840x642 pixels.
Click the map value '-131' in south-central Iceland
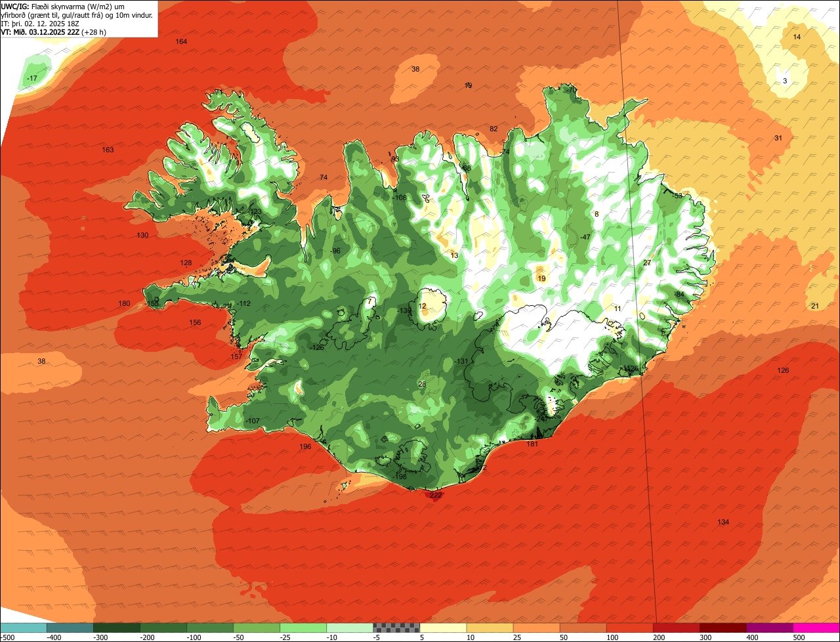[x=462, y=362]
